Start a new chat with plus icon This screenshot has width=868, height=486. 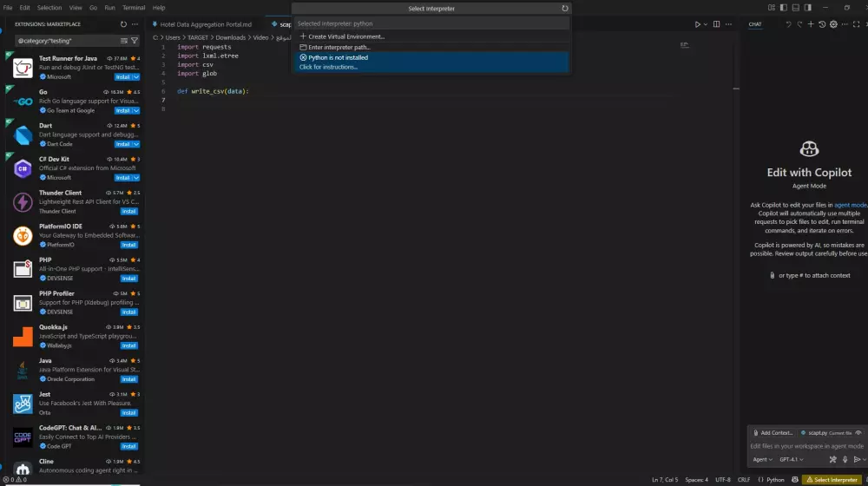(811, 24)
